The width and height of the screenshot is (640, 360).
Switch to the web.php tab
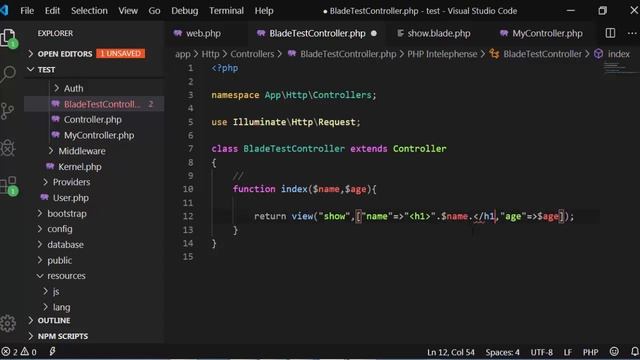tap(203, 33)
